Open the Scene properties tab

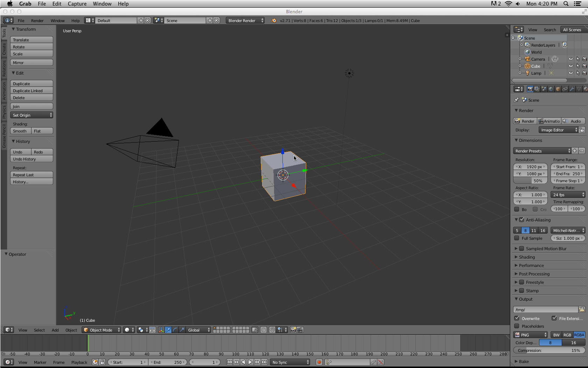point(544,89)
